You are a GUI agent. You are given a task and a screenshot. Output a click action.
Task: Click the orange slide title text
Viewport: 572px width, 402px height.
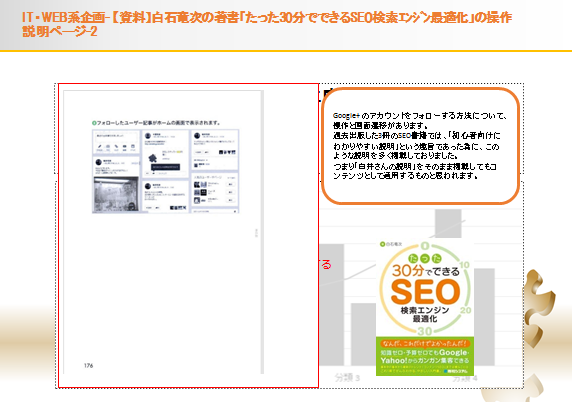click(267, 24)
